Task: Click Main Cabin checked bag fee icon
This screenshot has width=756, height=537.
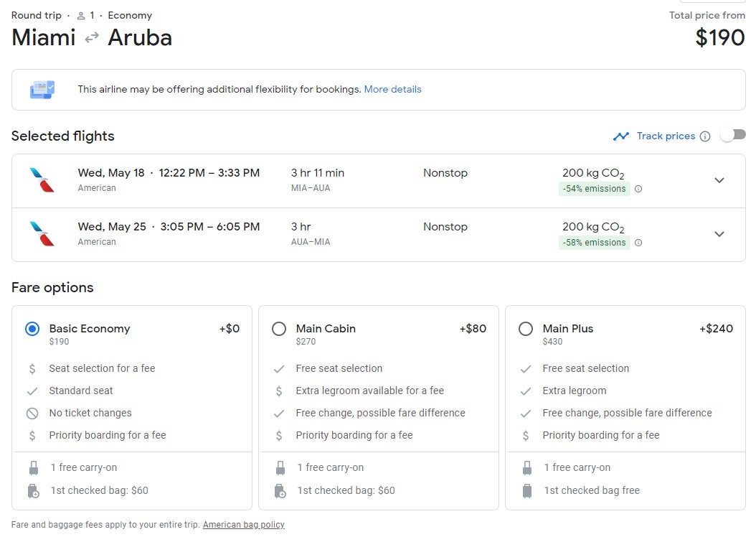Action: [x=280, y=491]
